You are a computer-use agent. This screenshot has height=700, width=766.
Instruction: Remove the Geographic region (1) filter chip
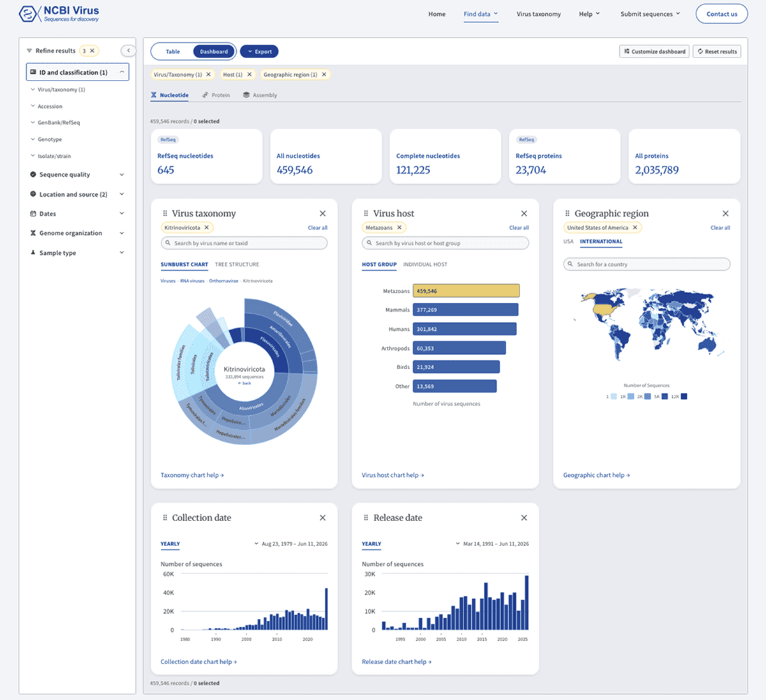[324, 75]
